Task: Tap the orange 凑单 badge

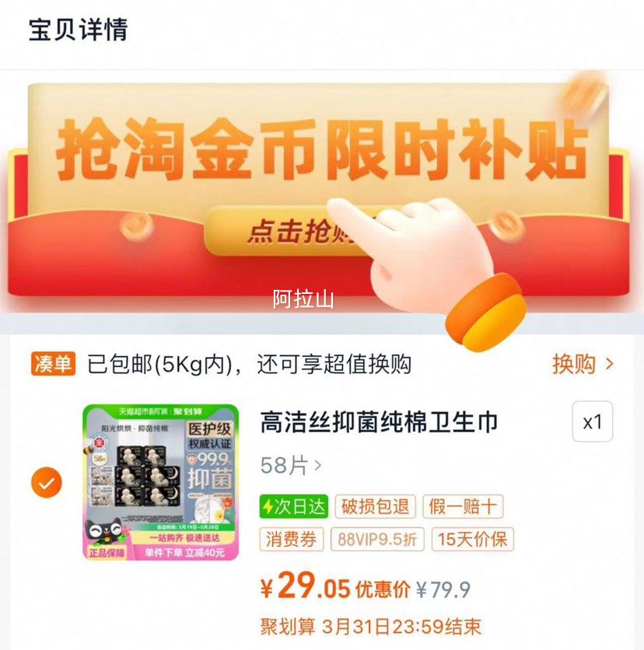Action: click(x=53, y=364)
